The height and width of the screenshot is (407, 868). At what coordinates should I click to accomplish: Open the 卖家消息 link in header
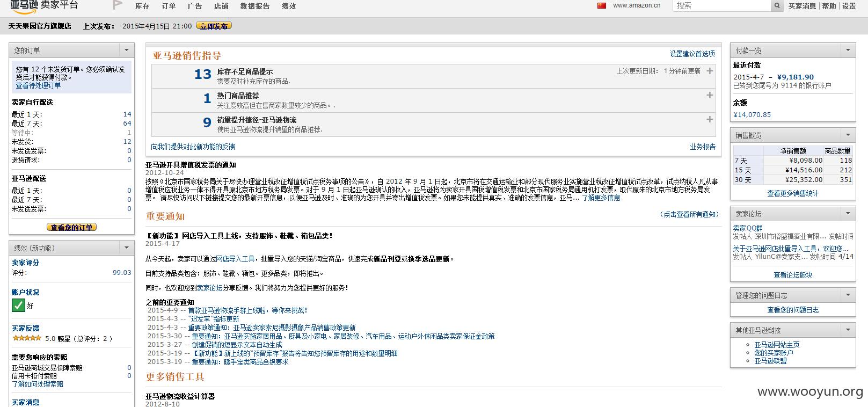(802, 6)
